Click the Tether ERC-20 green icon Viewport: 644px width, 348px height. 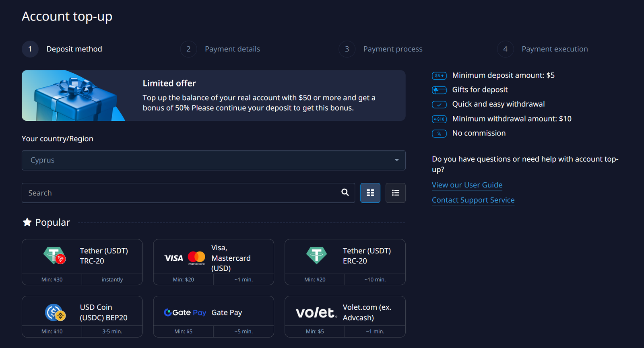[x=317, y=255]
